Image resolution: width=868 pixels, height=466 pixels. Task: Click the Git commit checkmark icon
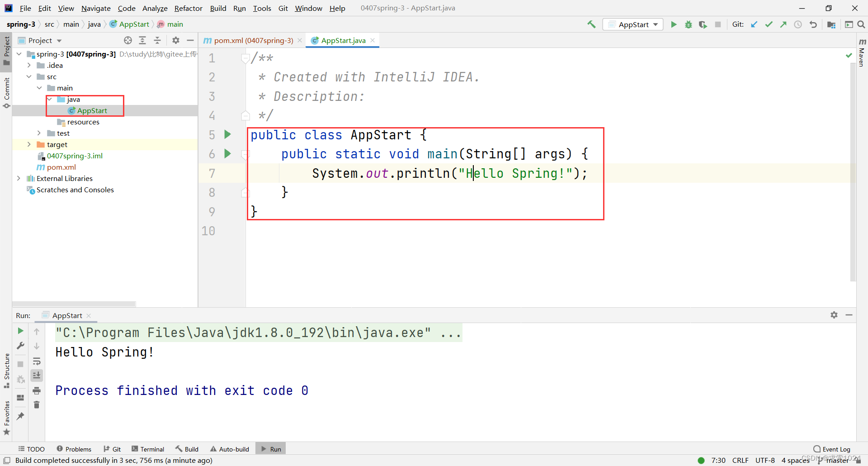point(769,24)
